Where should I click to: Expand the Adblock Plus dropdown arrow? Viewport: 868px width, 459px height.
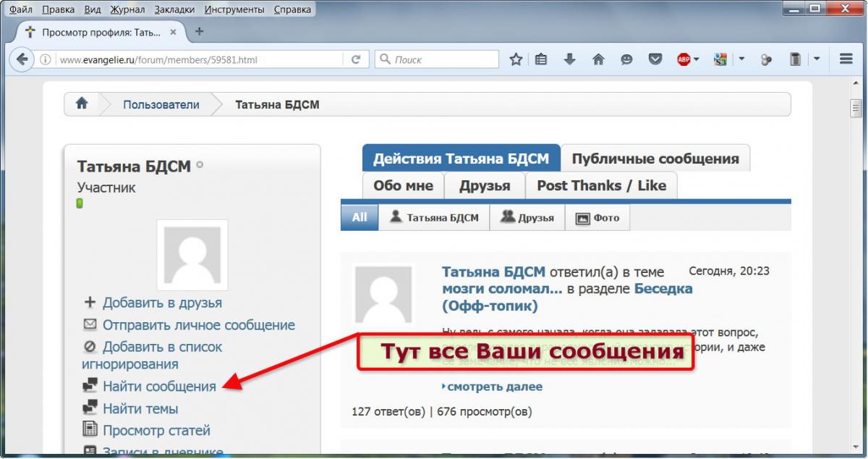(697, 59)
